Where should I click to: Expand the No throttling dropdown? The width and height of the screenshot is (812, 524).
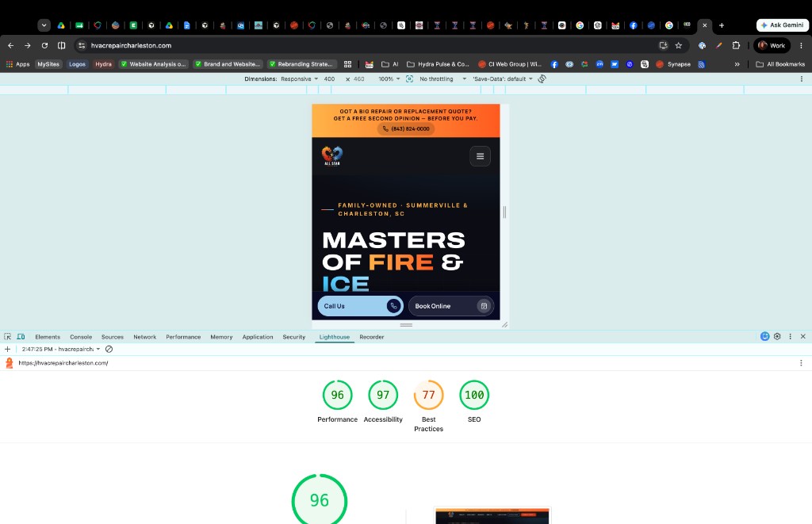point(442,78)
